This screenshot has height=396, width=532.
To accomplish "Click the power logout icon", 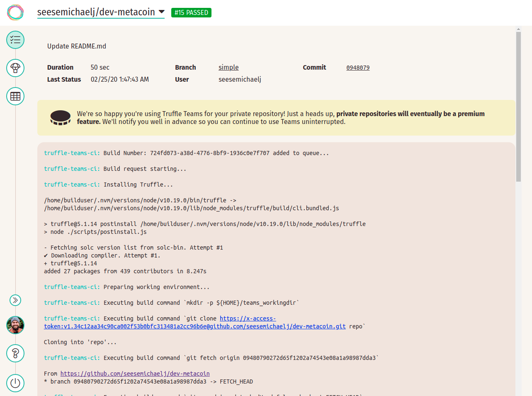I will [15, 383].
